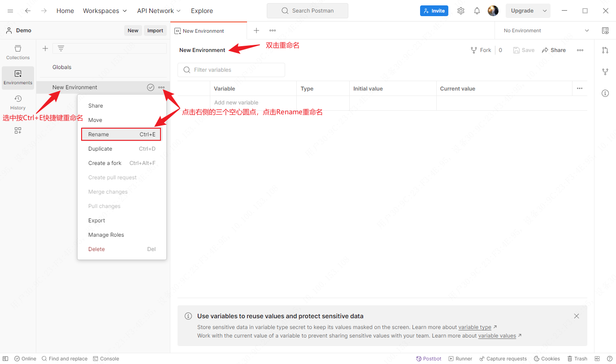The width and height of the screenshot is (616, 364).
Task: Toggle the sidebar from status bar icon
Action: pyautogui.click(x=5, y=359)
